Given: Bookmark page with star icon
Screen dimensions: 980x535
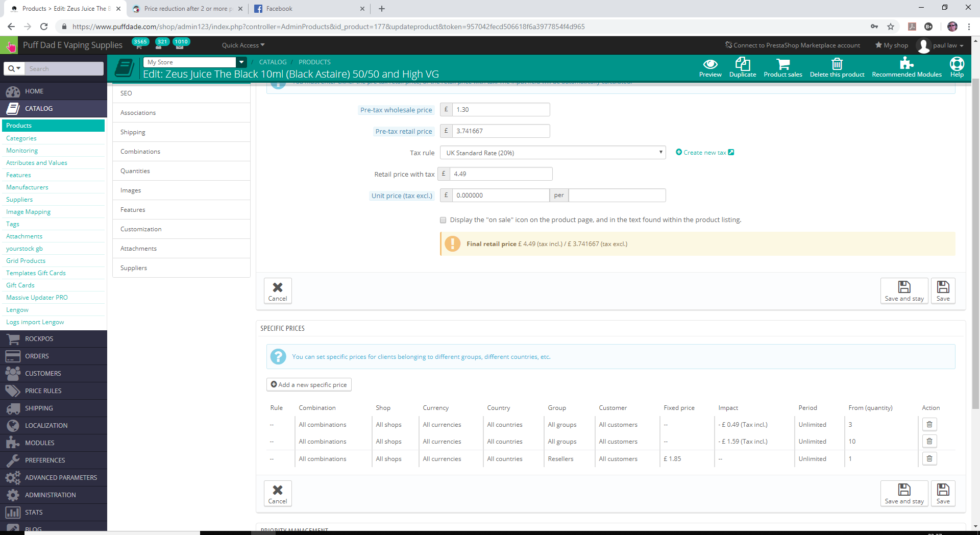Looking at the screenshot, I should (891, 27).
